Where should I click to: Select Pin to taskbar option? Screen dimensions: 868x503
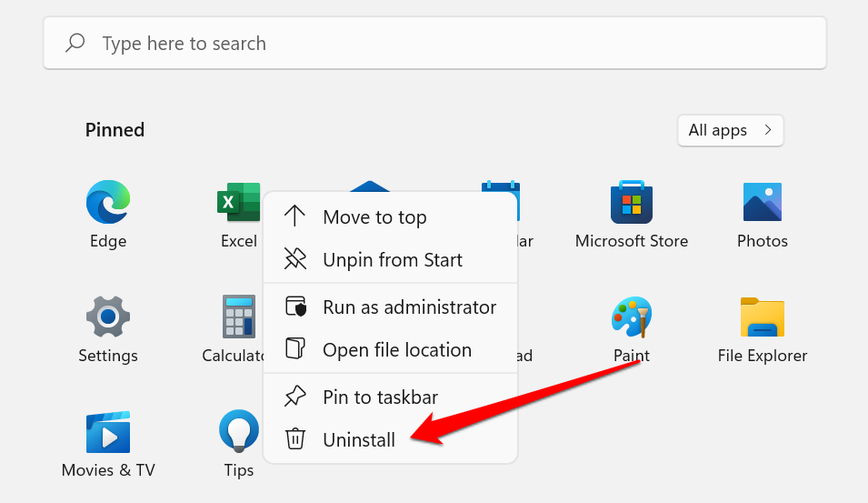[x=380, y=397]
